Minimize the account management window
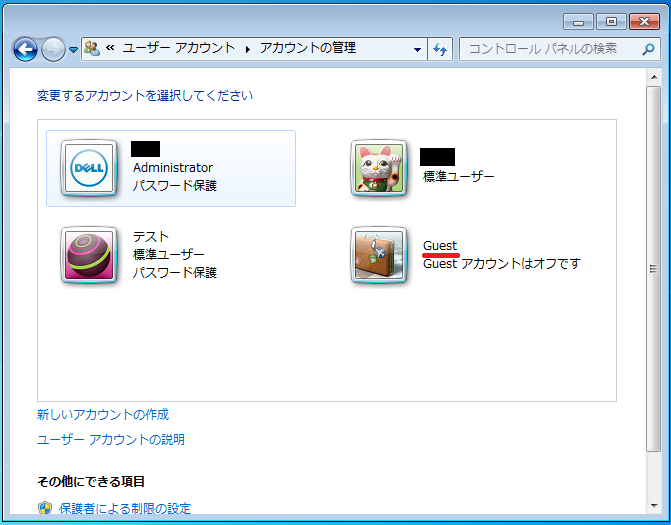 tap(578, 21)
